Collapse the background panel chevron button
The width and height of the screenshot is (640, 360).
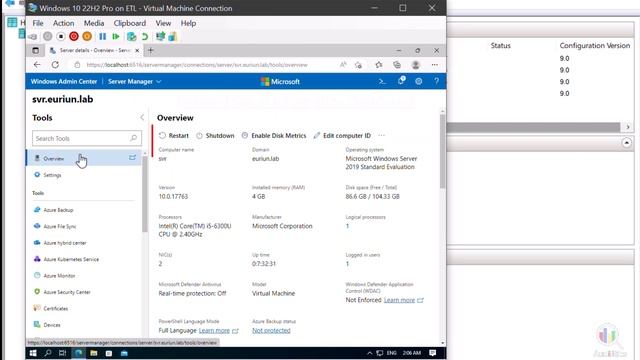point(627,143)
